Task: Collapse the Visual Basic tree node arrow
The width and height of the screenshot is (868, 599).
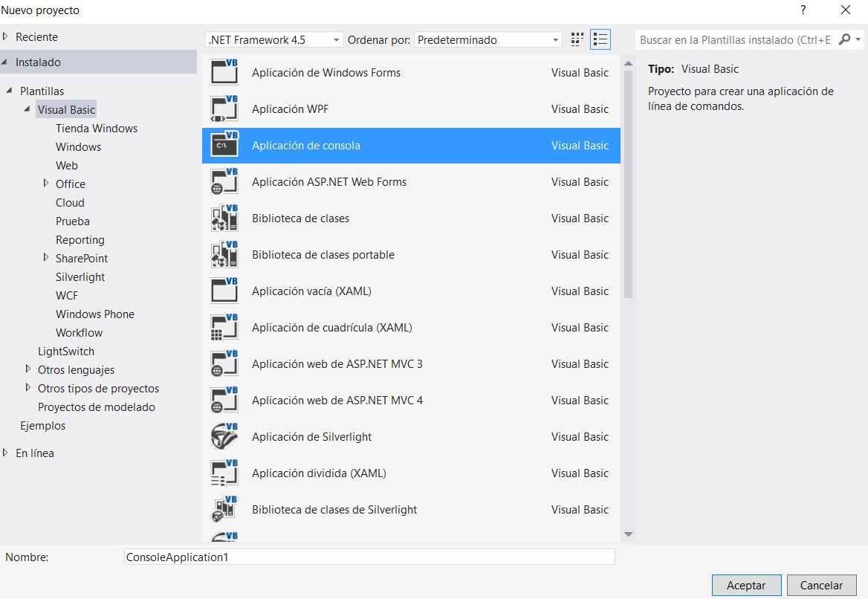Action: tap(27, 109)
